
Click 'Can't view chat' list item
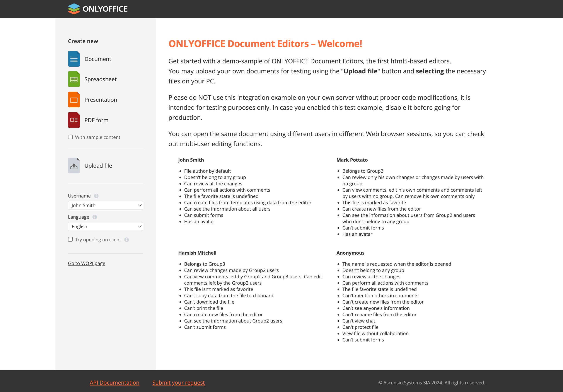pos(359,321)
